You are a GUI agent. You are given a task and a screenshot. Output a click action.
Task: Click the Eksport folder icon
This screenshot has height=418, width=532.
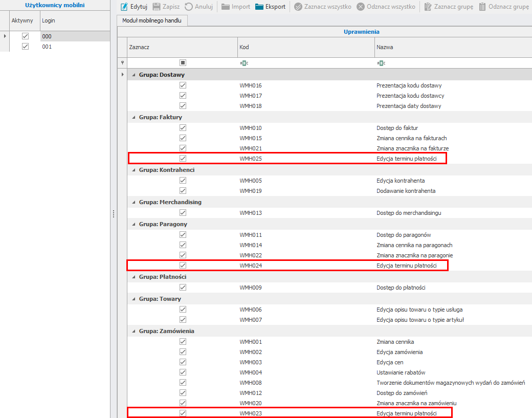pos(259,7)
